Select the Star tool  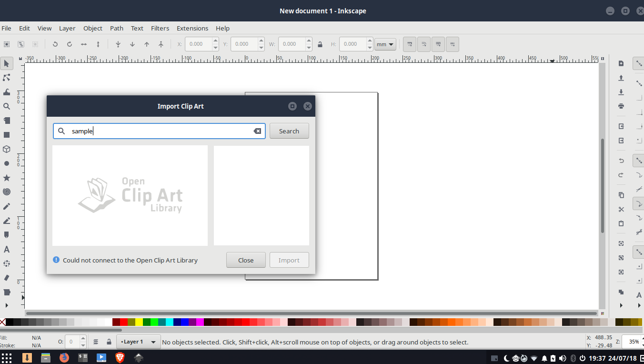coord(7,178)
